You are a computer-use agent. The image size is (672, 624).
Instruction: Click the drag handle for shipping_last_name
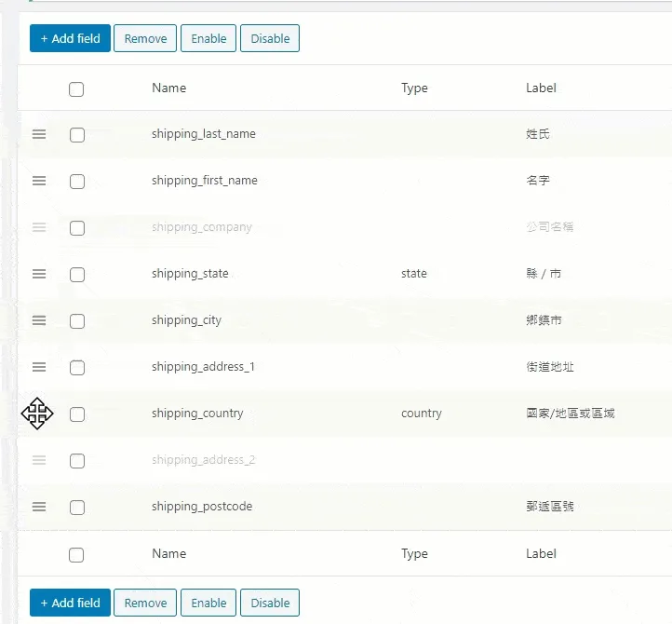coord(39,134)
